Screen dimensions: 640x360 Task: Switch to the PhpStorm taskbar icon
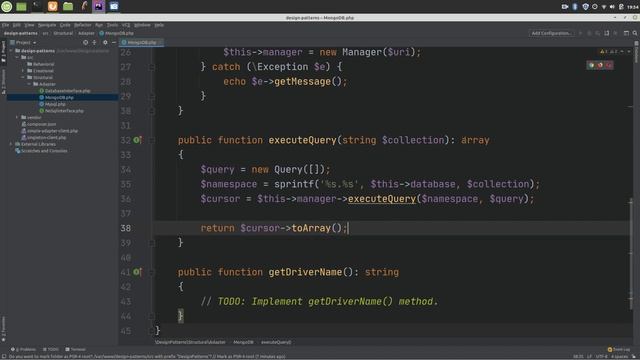pyautogui.click(x=98, y=6)
